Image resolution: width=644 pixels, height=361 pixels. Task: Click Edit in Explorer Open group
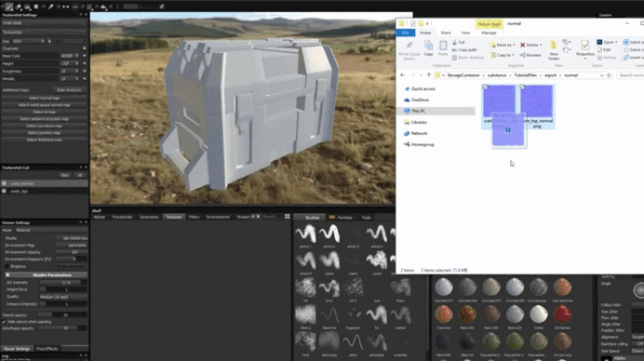(x=604, y=49)
